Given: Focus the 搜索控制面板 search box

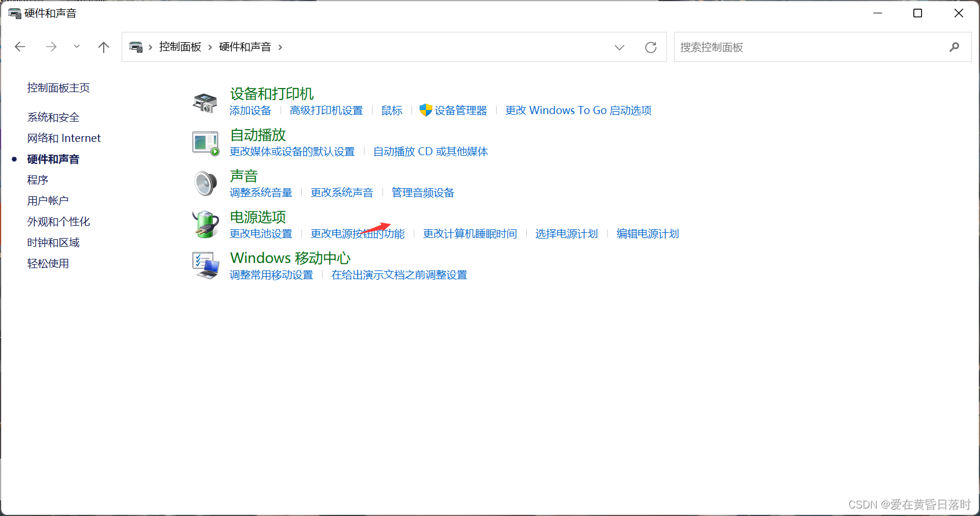Looking at the screenshot, I should 822,47.
